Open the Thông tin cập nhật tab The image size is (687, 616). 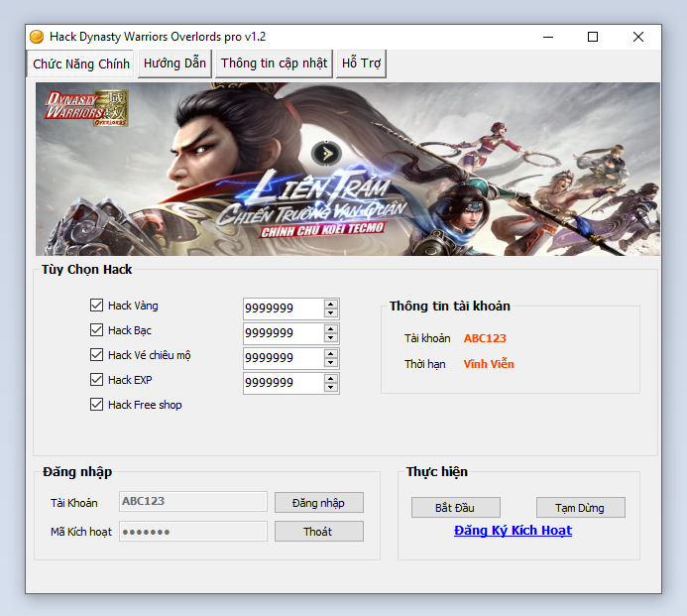pos(274,63)
